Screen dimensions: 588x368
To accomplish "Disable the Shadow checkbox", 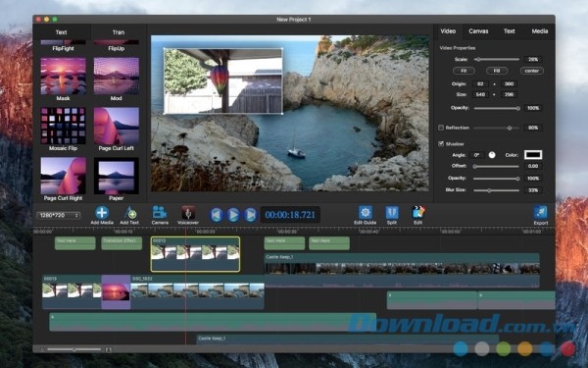I will 441,144.
